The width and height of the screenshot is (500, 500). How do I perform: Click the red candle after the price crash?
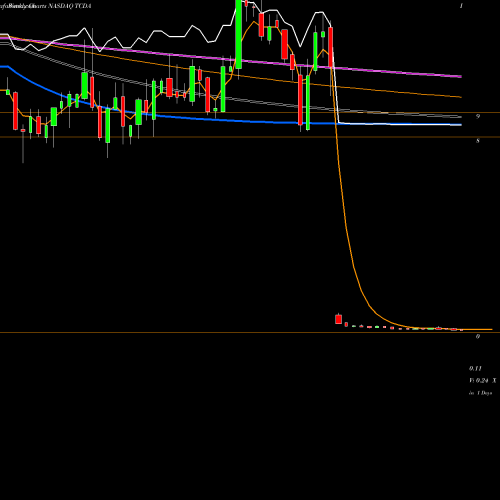[338, 319]
